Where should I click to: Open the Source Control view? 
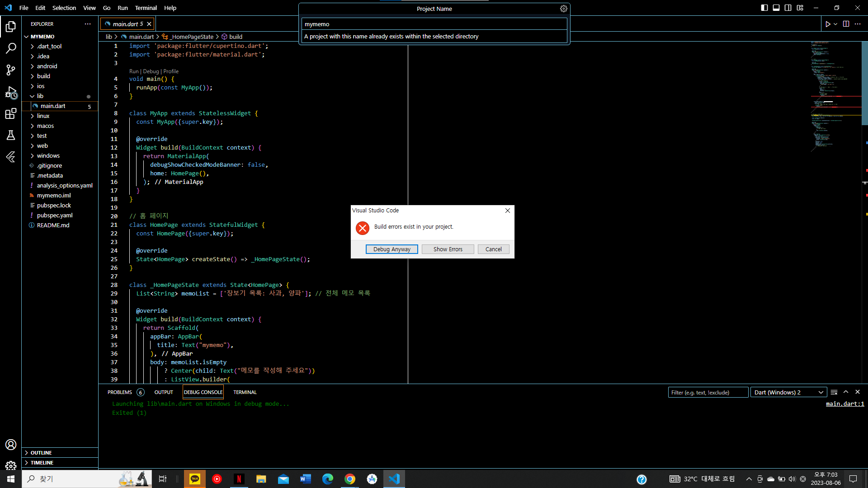tap(11, 70)
